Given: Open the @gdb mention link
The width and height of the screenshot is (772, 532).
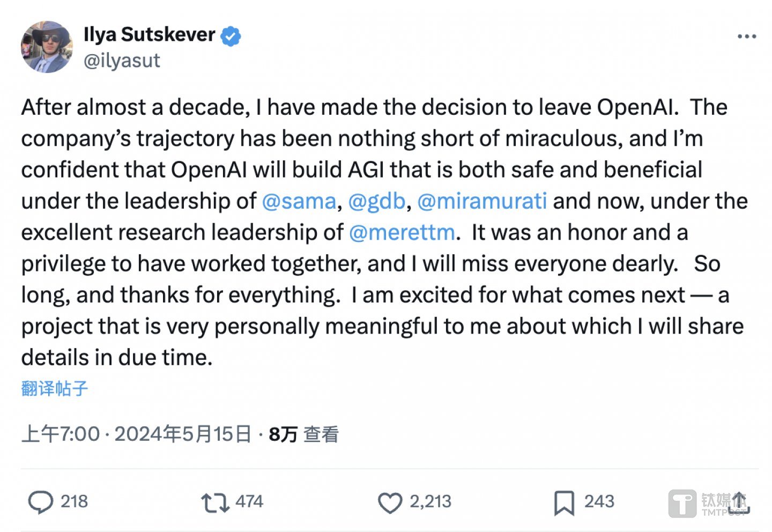Looking at the screenshot, I should click(376, 201).
